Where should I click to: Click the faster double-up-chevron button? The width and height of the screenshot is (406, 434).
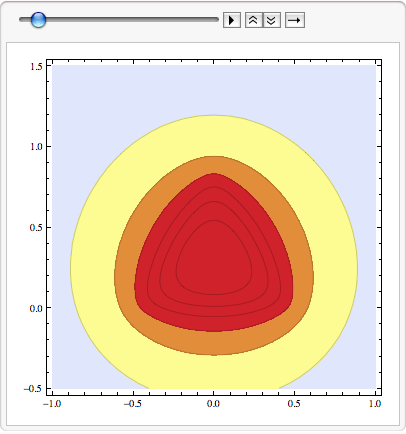coord(254,20)
